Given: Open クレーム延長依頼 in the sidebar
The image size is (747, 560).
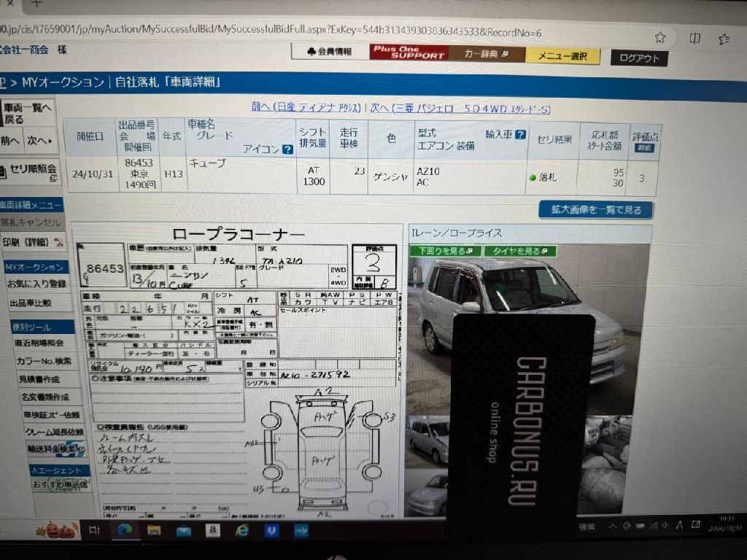Looking at the screenshot, I should [54, 432].
